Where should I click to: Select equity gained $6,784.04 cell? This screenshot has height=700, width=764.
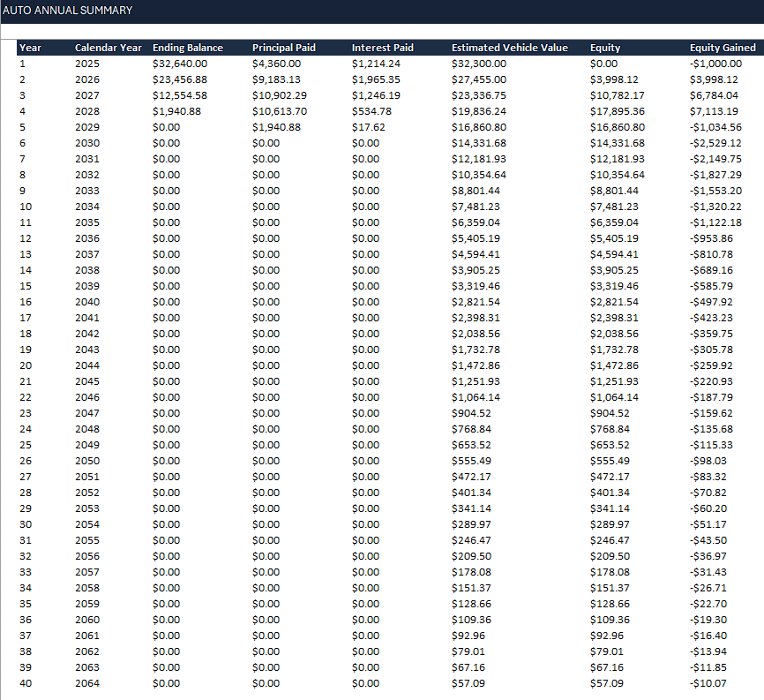[x=714, y=95]
